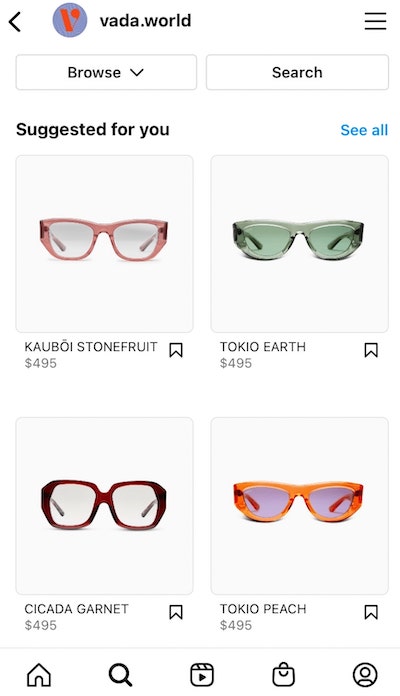Open the hamburger menu
The height and width of the screenshot is (696, 400).
point(375,21)
